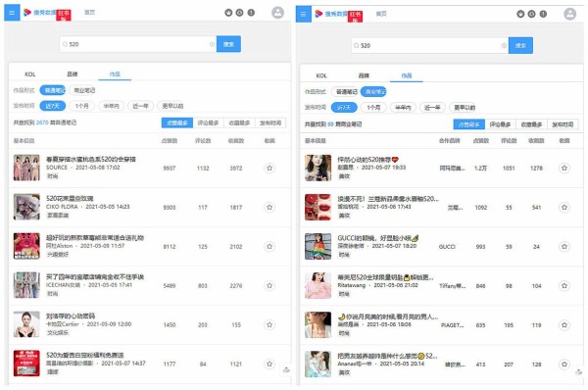
Task: Focus the 520 search field in left panel
Action: 137,44
